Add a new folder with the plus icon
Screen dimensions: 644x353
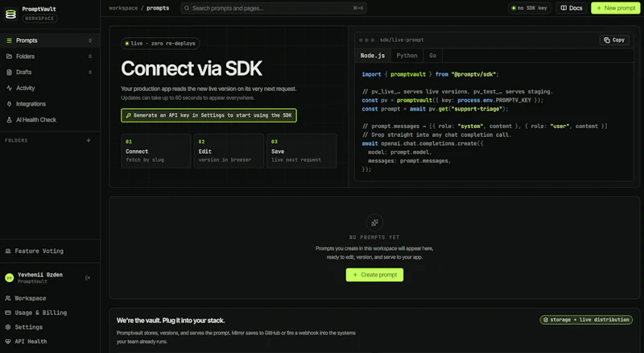click(x=89, y=140)
